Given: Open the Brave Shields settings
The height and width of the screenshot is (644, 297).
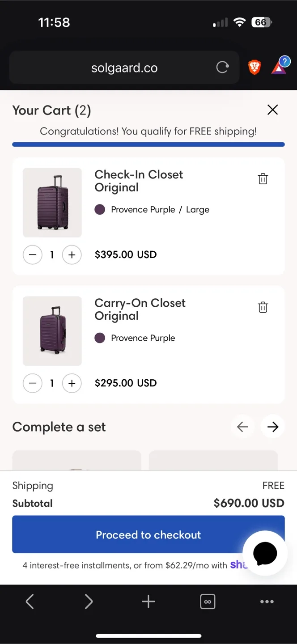Looking at the screenshot, I should [x=254, y=67].
